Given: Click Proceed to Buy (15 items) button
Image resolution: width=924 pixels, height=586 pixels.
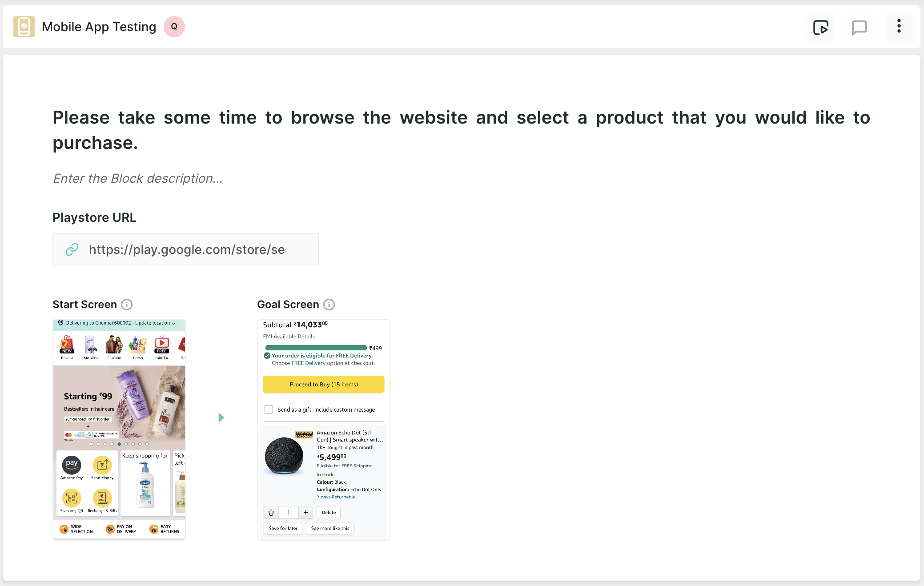Looking at the screenshot, I should coord(324,384).
